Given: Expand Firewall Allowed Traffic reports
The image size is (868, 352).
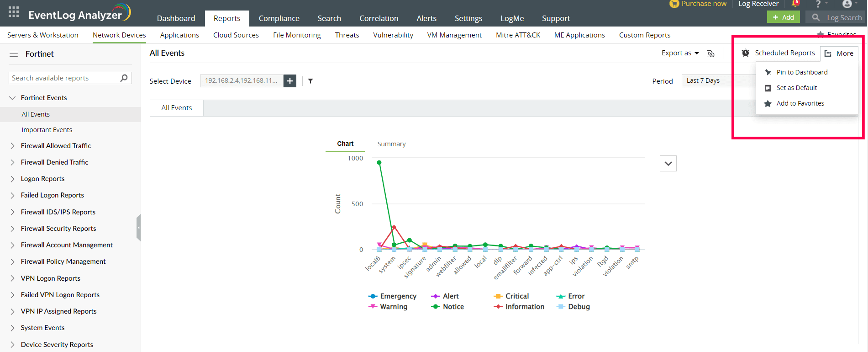Looking at the screenshot, I should pos(12,146).
